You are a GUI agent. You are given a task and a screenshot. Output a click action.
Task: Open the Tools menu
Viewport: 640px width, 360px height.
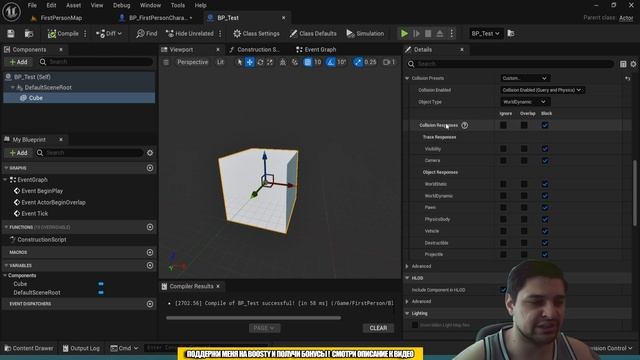click(178, 5)
